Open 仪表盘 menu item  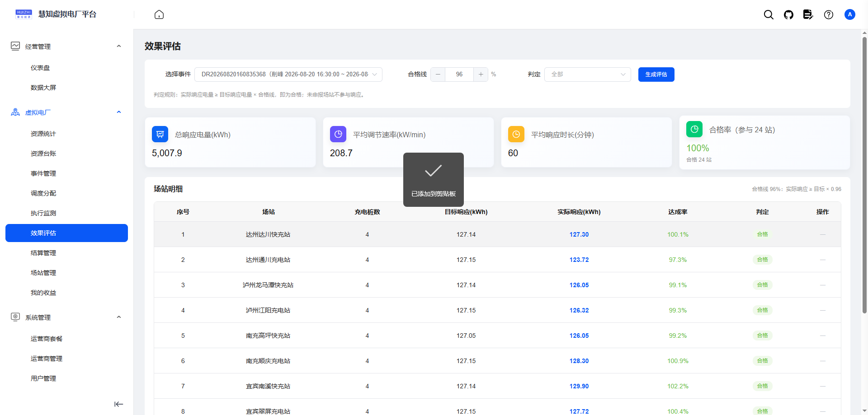[66, 68]
